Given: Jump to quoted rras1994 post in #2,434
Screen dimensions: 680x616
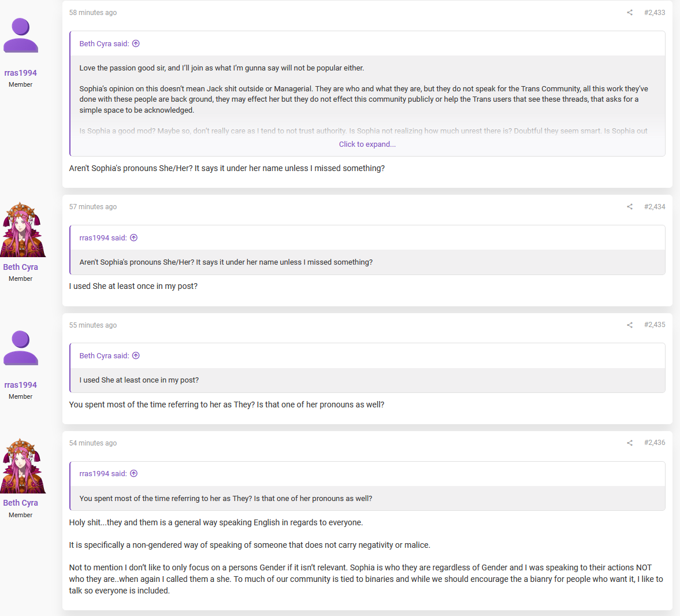Looking at the screenshot, I should [133, 238].
